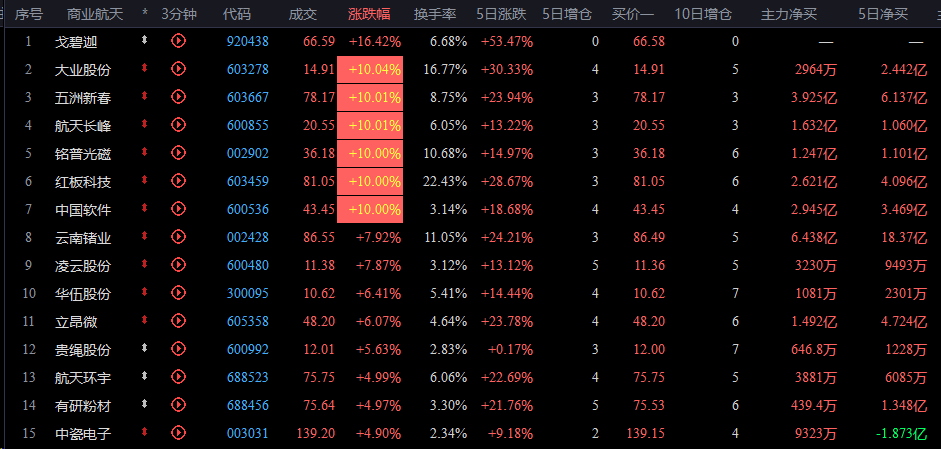
Task: Click the 商业航天 sector header
Action: point(95,14)
